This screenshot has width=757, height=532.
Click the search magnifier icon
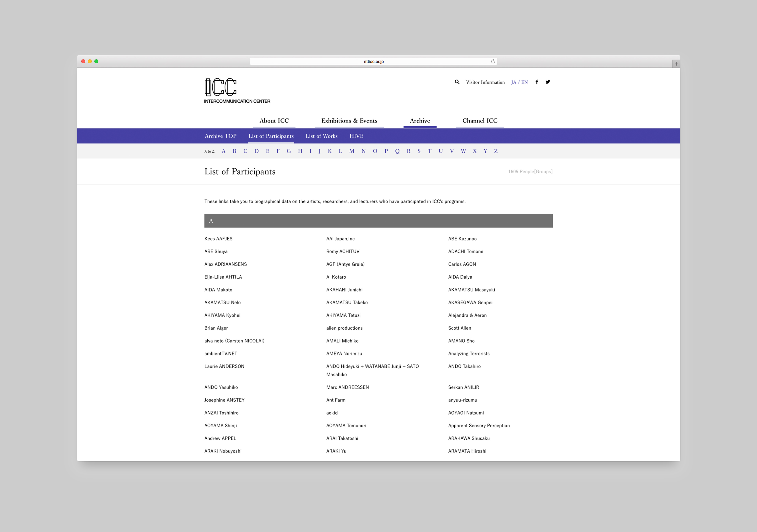click(x=457, y=82)
